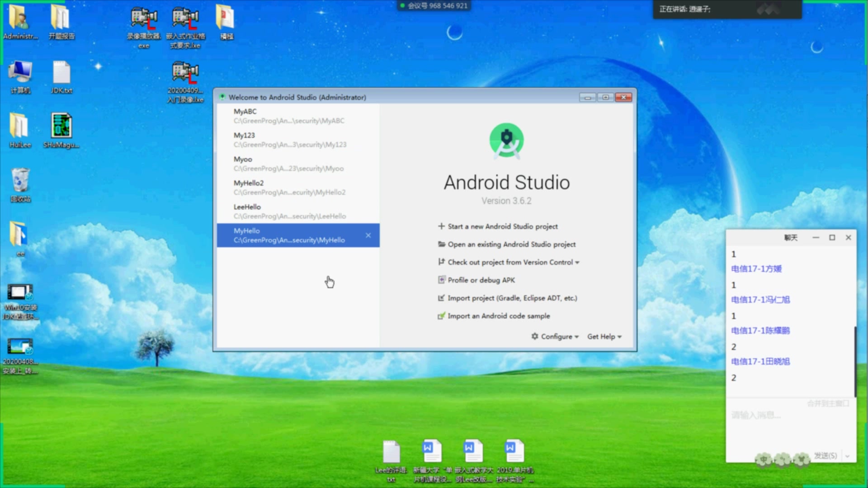Open the Win10安装JDK desktop video icon
The width and height of the screenshot is (868, 488).
[20, 301]
